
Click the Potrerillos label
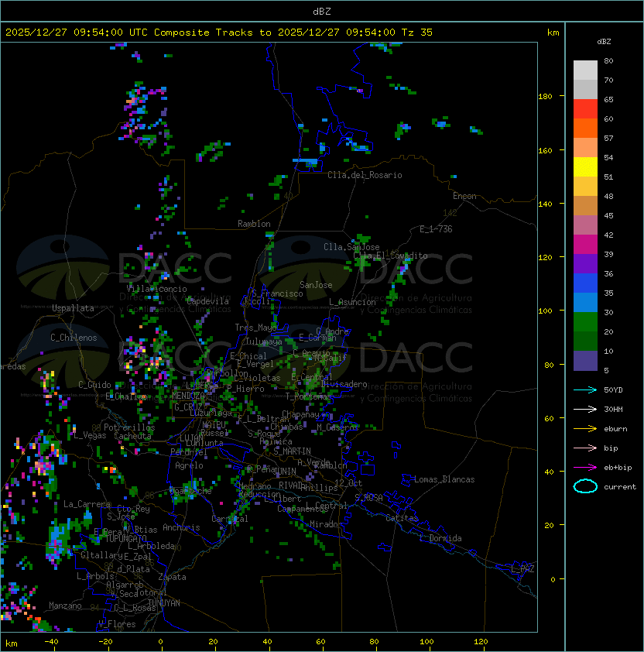[129, 427]
